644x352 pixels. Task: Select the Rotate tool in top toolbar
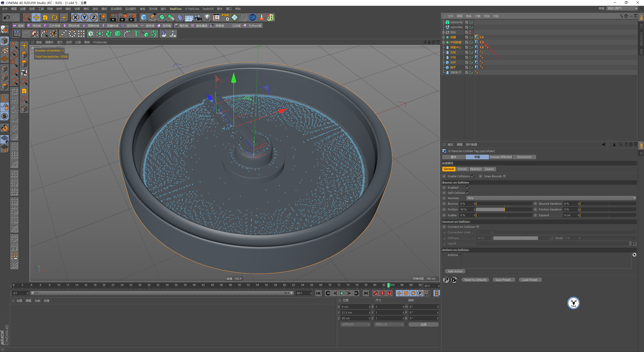(x=54, y=17)
